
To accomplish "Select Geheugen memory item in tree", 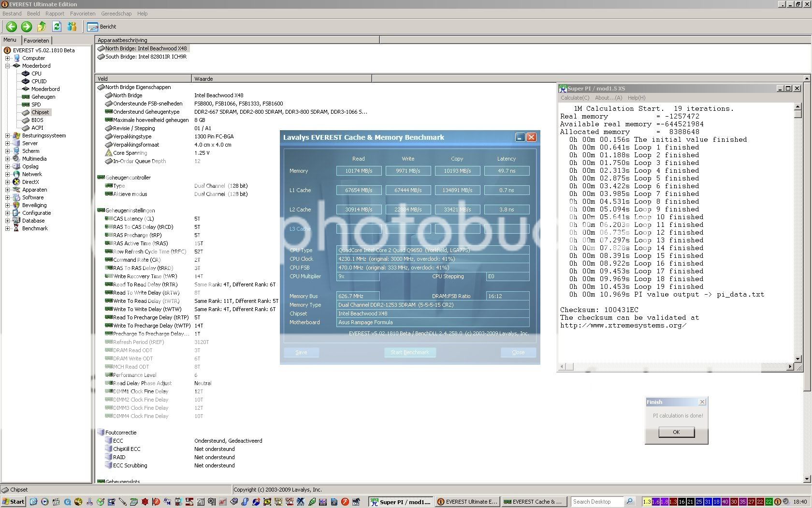I will [43, 97].
